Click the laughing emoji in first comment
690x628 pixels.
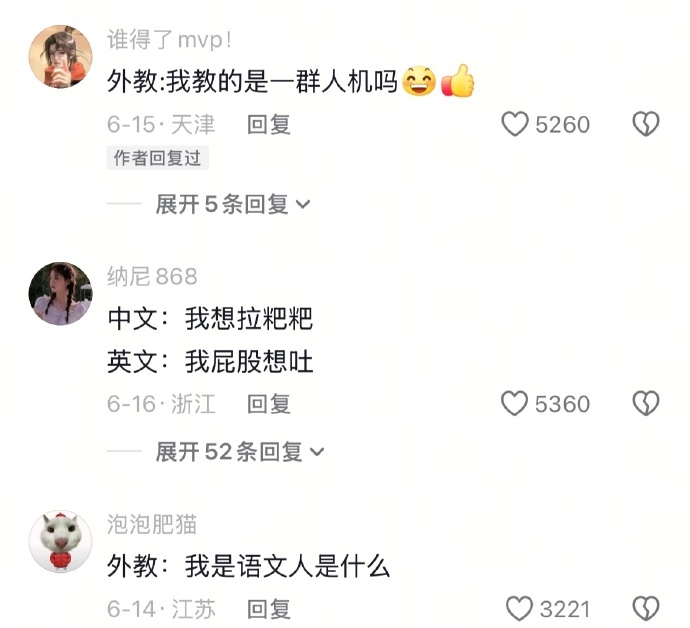click(x=419, y=81)
